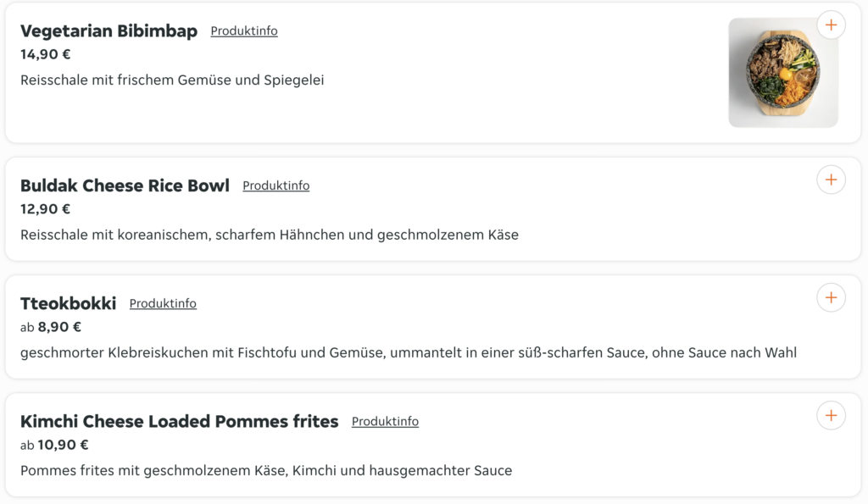Click the ab 10,90 € price label

pos(55,445)
